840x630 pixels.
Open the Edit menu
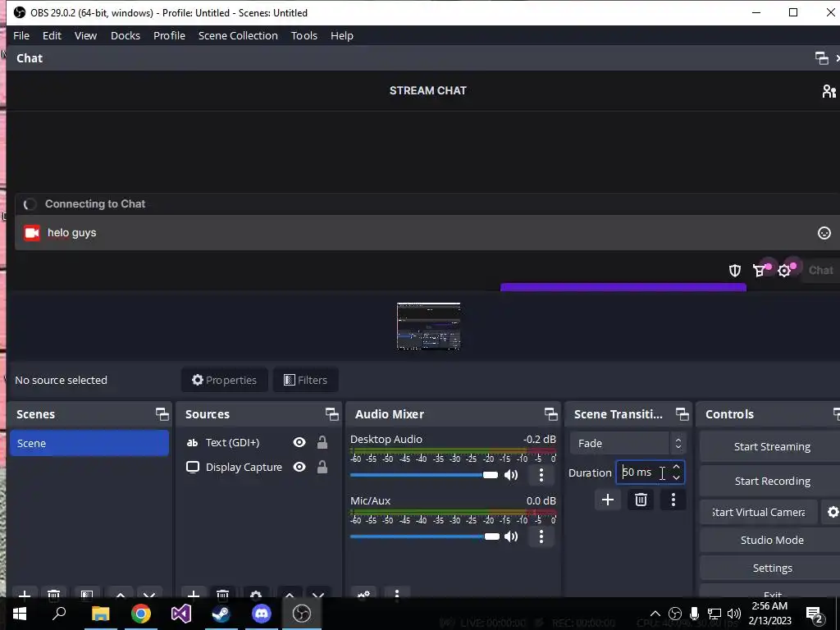tap(52, 36)
